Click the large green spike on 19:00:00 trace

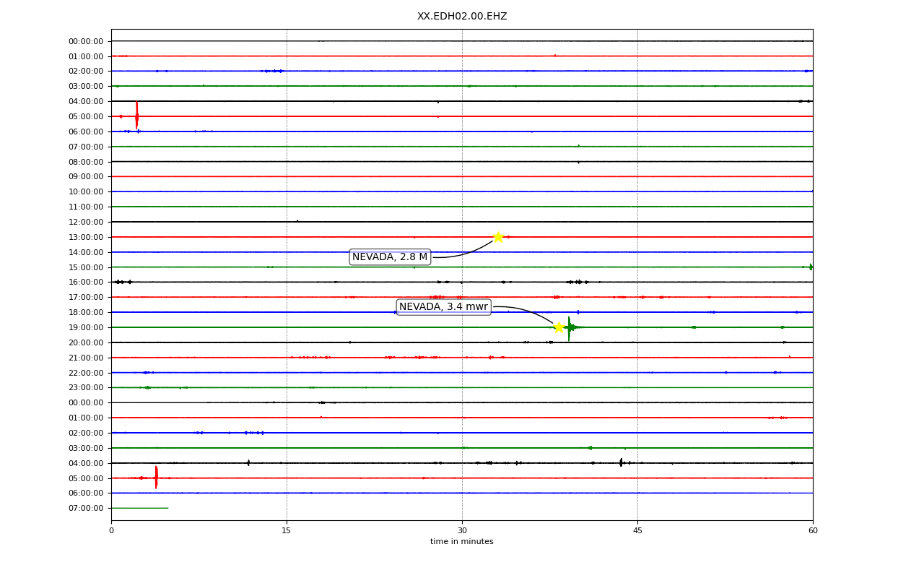(x=569, y=328)
